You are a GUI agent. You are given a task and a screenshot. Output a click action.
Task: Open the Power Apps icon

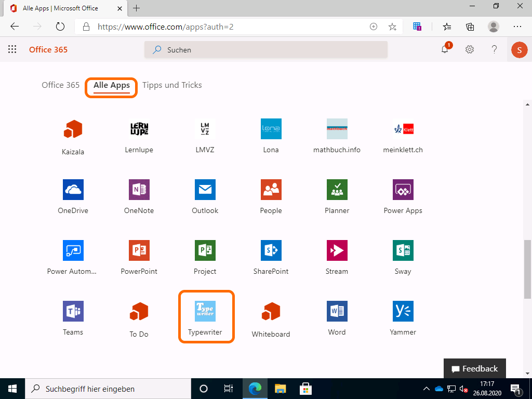click(x=403, y=190)
